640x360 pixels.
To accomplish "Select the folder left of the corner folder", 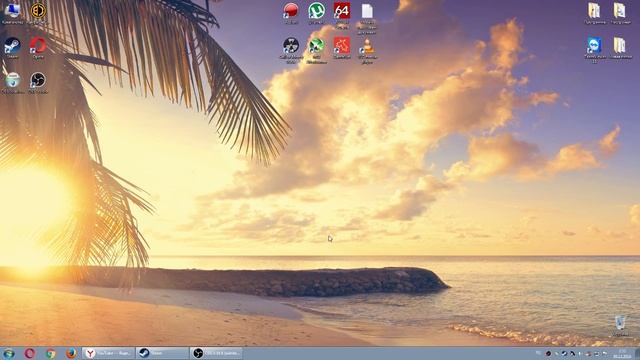I will point(594,13).
